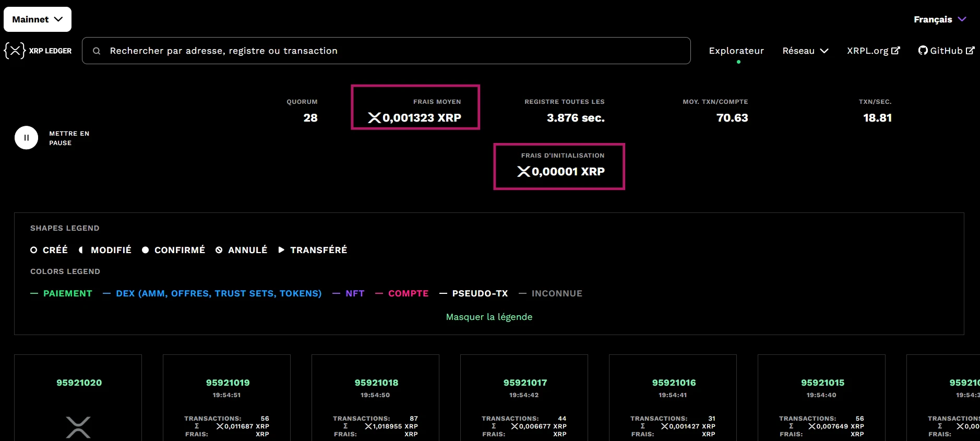Open ledger 95921016
Image resolution: width=980 pixels, height=441 pixels.
674,383
